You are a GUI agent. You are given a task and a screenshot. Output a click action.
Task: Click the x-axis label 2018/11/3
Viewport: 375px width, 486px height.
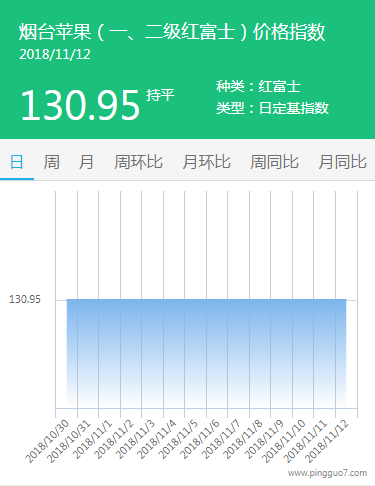135,439
